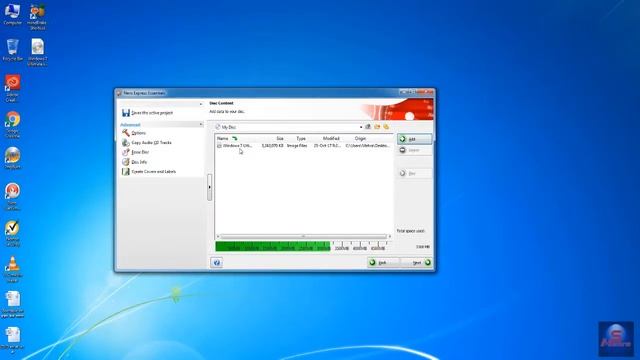This screenshot has height=360, width=640.
Task: Click the new folder icon
Action: pyautogui.click(x=377, y=127)
